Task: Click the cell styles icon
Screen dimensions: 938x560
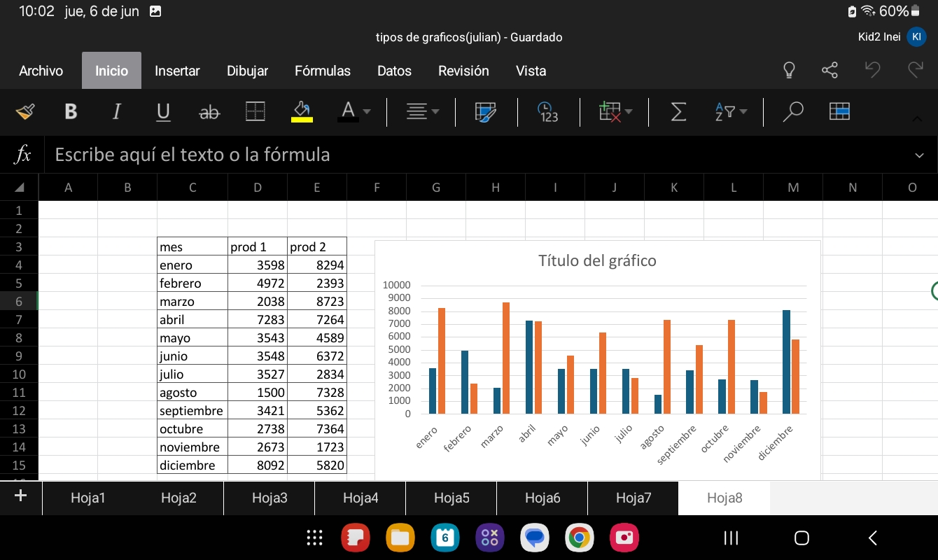Action: pyautogui.click(x=485, y=111)
